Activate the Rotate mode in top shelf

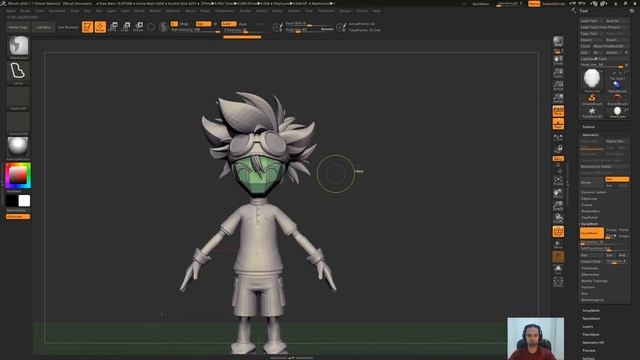pyautogui.click(x=138, y=27)
